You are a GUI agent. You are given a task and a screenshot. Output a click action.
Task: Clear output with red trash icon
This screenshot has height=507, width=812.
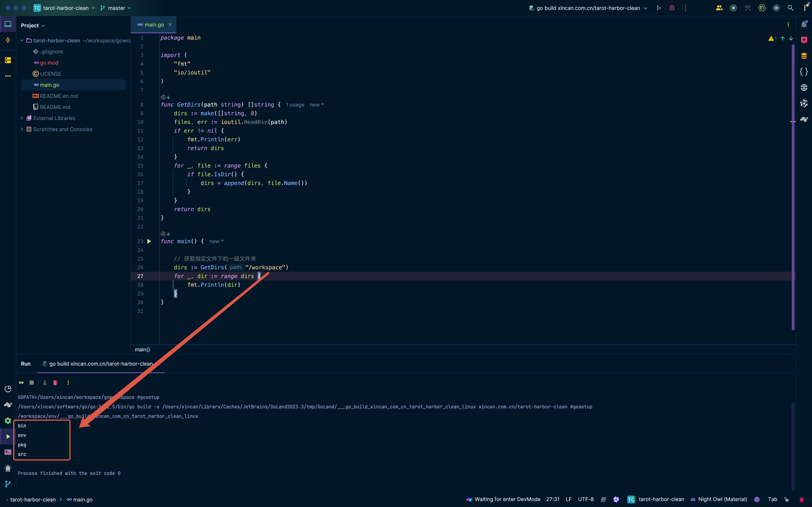click(x=55, y=383)
